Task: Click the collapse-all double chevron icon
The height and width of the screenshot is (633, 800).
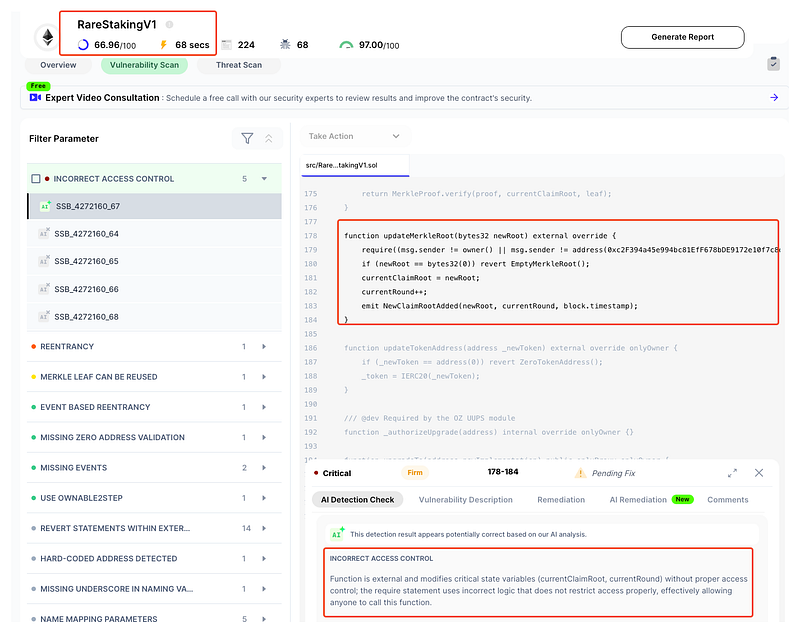Action: click(269, 139)
